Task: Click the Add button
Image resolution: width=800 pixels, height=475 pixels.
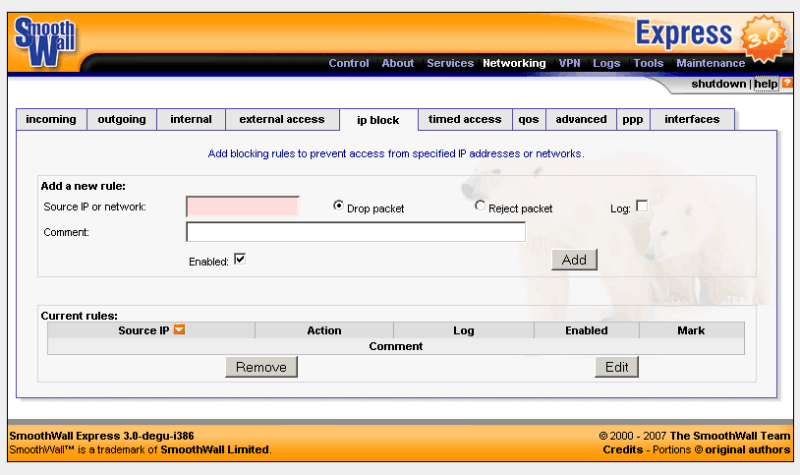Action: click(x=574, y=260)
